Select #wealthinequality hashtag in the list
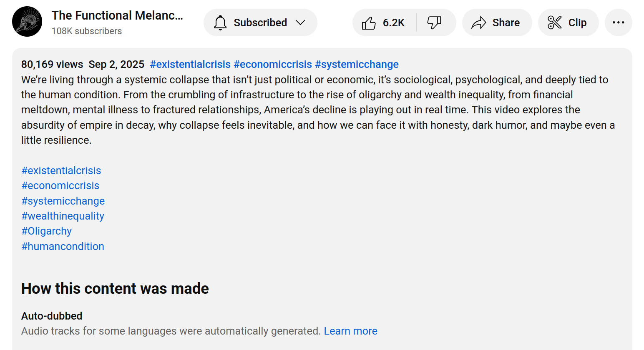Image resolution: width=644 pixels, height=350 pixels. [x=63, y=216]
